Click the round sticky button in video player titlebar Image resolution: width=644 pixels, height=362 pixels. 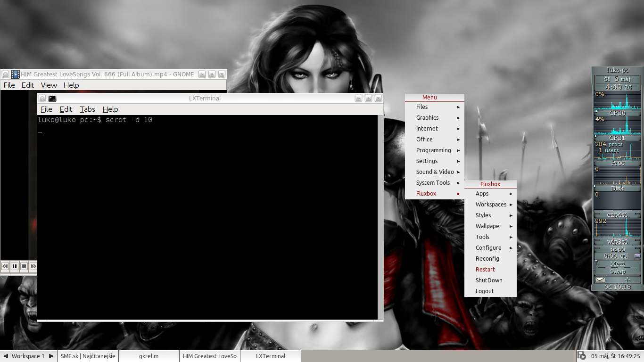click(x=5, y=74)
